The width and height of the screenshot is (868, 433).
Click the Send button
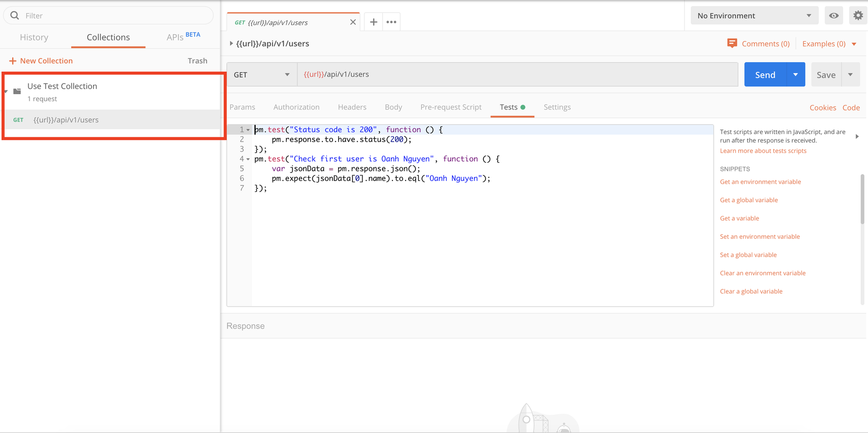(765, 75)
